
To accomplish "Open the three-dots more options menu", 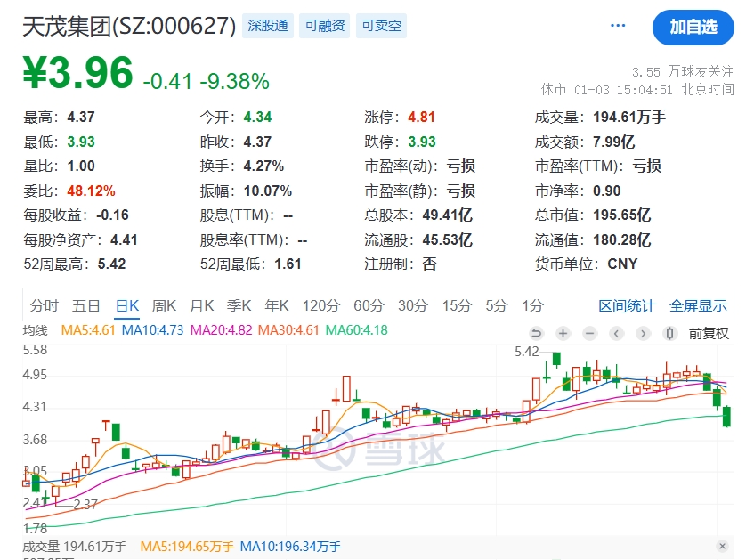I will click(x=618, y=26).
